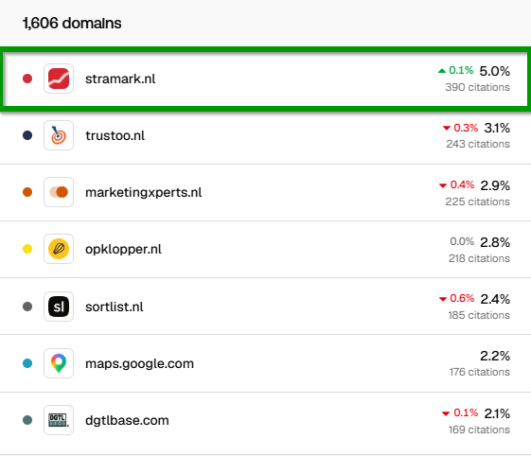The width and height of the screenshot is (531, 456).
Task: Open the opklopper.nl yellow whisk icon
Action: click(x=59, y=249)
